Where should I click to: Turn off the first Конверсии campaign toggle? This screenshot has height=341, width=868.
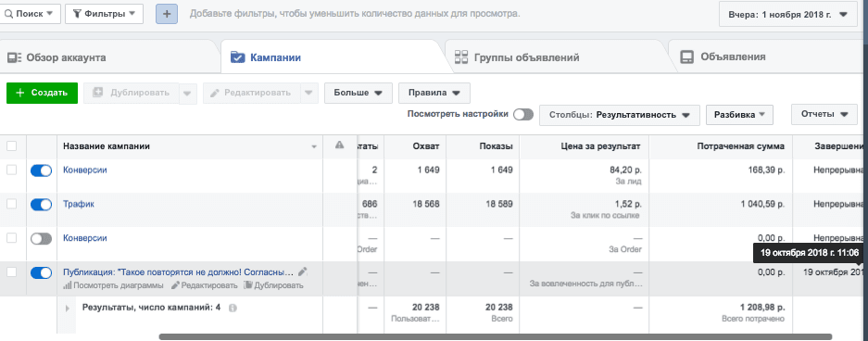point(41,171)
